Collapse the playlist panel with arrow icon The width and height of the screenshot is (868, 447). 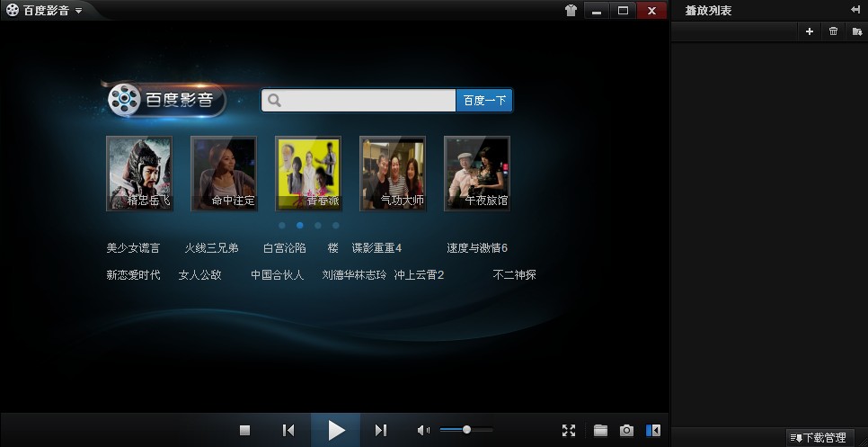(855, 9)
